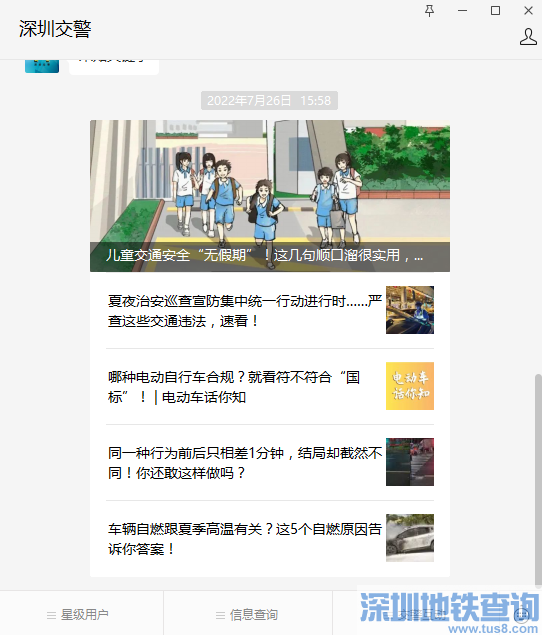Open the account profile person icon
Image resolution: width=542 pixels, height=635 pixels.
(x=528, y=37)
